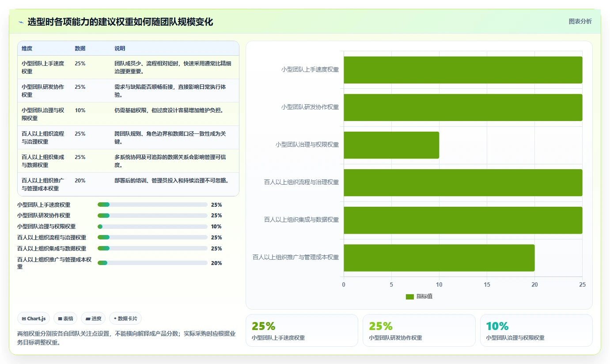
Task: Click the chart bar for 小型团队治理与权限权重
Action: [391, 145]
